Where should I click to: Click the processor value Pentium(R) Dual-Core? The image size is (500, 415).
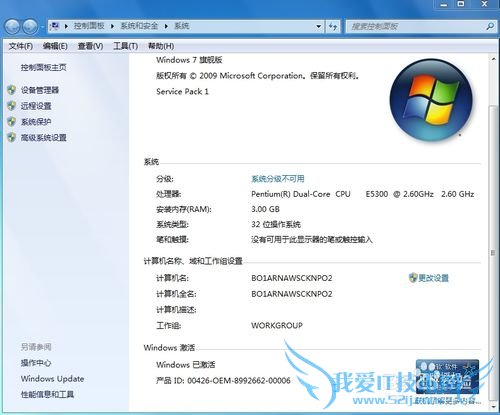363,194
